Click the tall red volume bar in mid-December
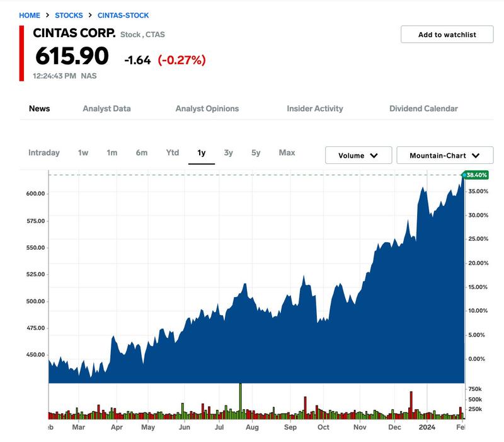Viewport: 504px width, 442px height. pyautogui.click(x=411, y=405)
